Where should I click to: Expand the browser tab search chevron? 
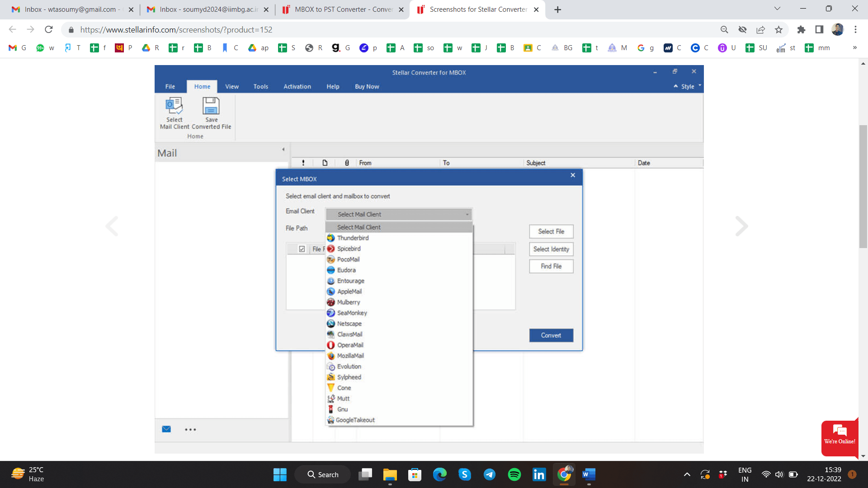pos(777,9)
